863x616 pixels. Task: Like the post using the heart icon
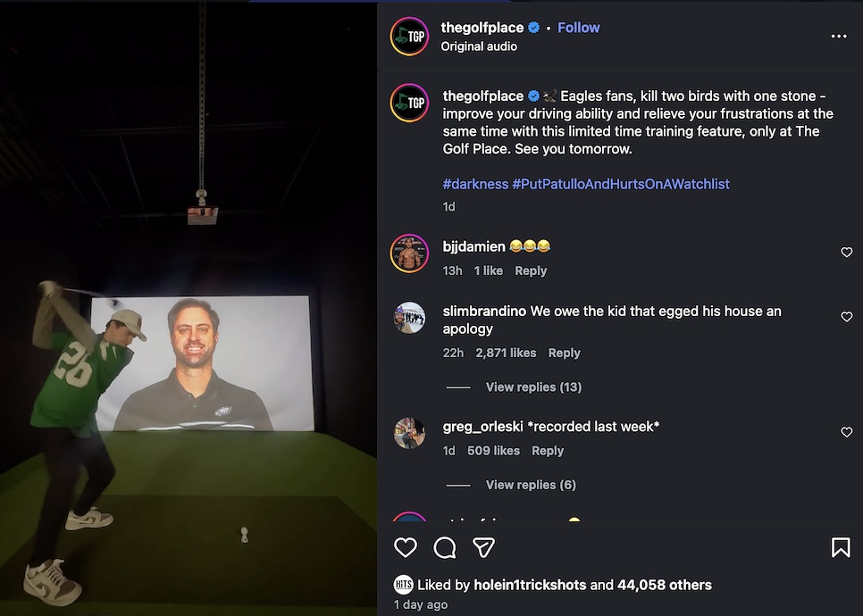406,547
